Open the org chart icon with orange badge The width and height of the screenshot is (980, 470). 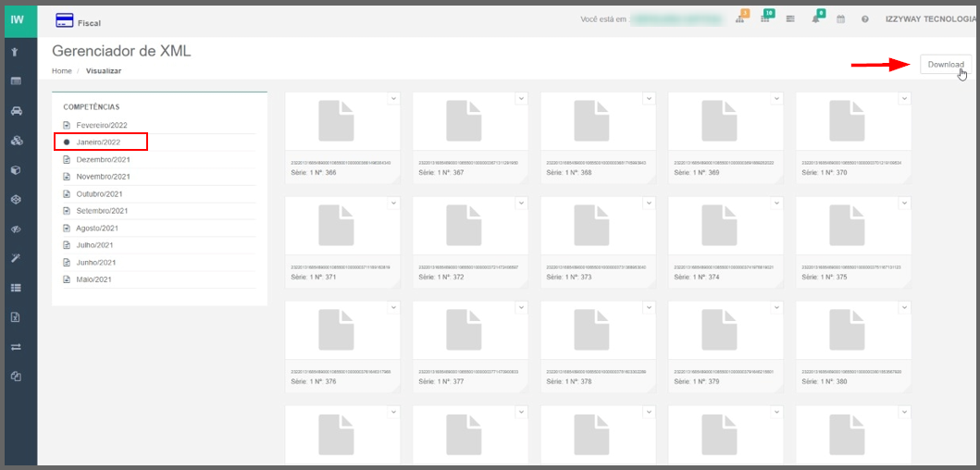(x=740, y=19)
